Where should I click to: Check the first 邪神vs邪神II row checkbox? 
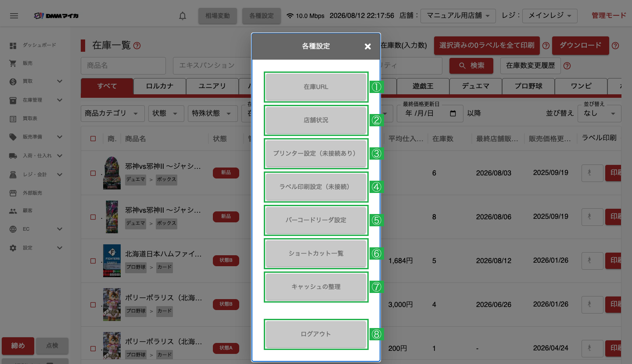[x=93, y=173]
